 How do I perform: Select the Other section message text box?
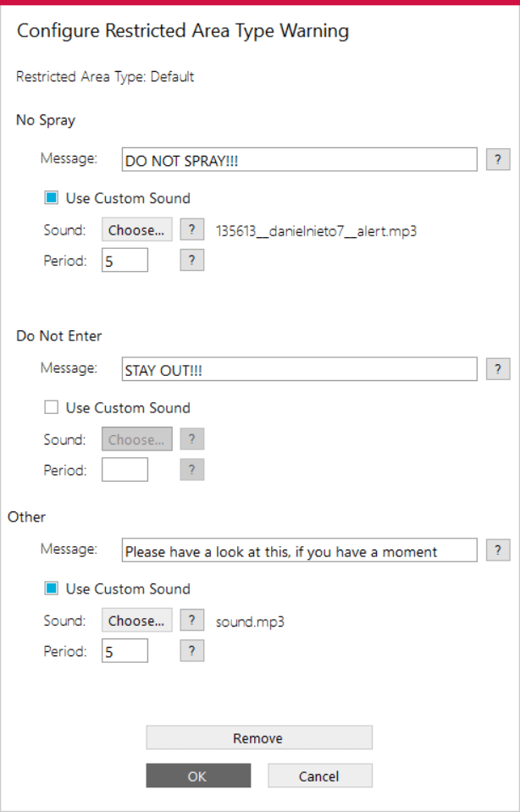pos(299,550)
